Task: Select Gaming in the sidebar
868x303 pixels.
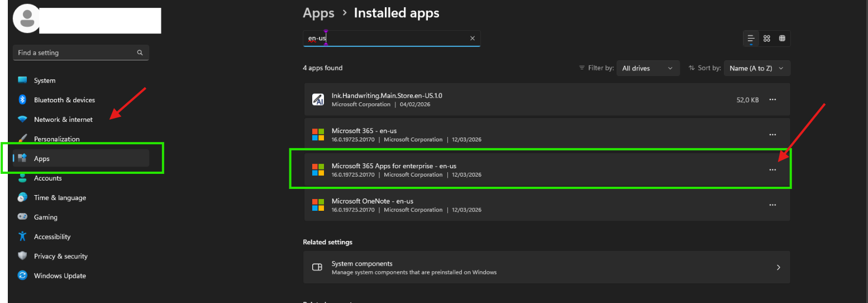Action: [x=81, y=217]
